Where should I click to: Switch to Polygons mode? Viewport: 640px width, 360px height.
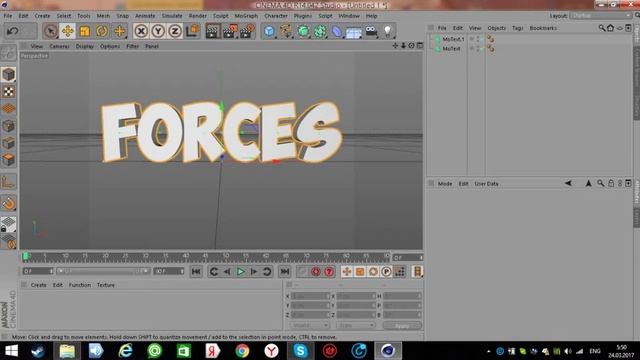[x=8, y=160]
